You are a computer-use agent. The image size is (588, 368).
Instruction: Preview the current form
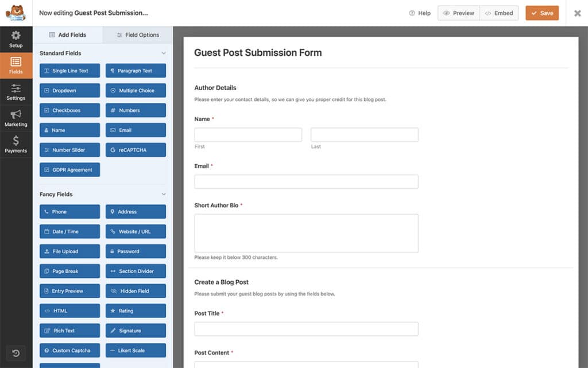coord(458,13)
